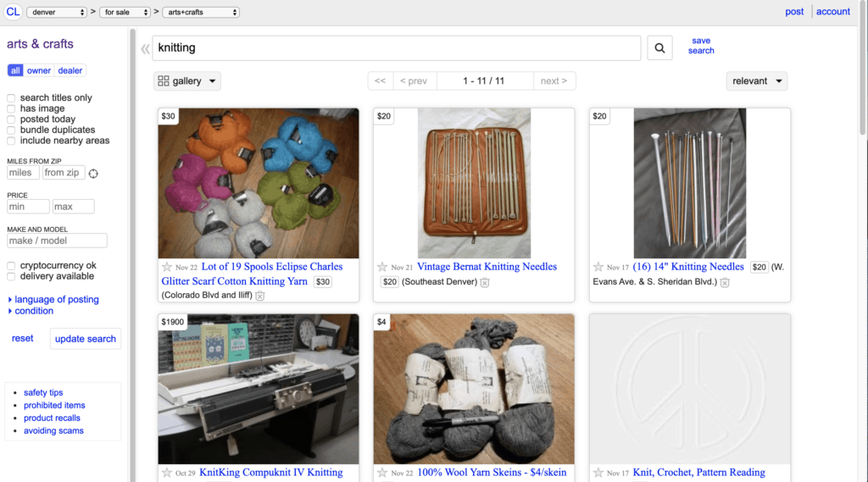Enable has image filter
The width and height of the screenshot is (868, 482).
coord(11,108)
